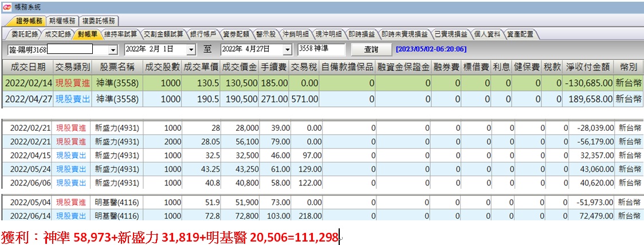Screen dimensions: 644x245
Task: Click the 融券費 column header
Action: tap(447, 67)
